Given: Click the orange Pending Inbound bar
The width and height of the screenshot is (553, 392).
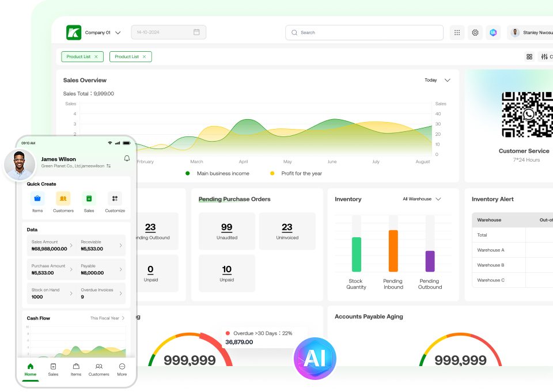Looking at the screenshot, I should coord(393,251).
